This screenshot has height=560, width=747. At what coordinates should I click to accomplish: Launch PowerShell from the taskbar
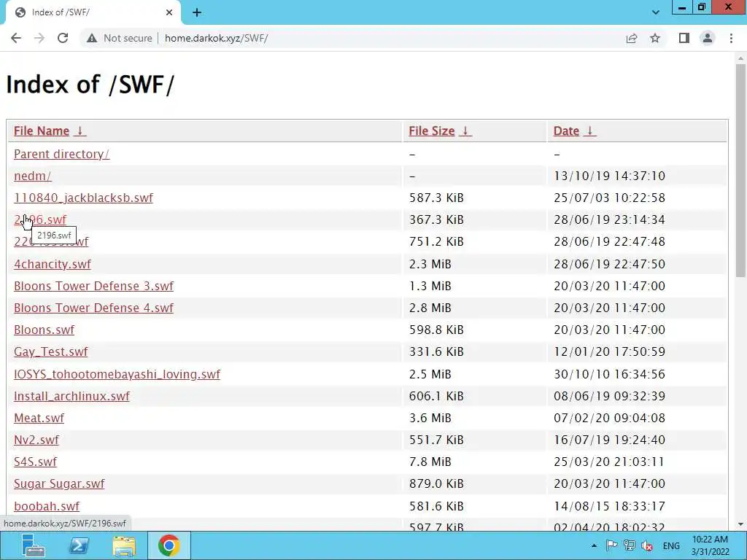pyautogui.click(x=79, y=545)
